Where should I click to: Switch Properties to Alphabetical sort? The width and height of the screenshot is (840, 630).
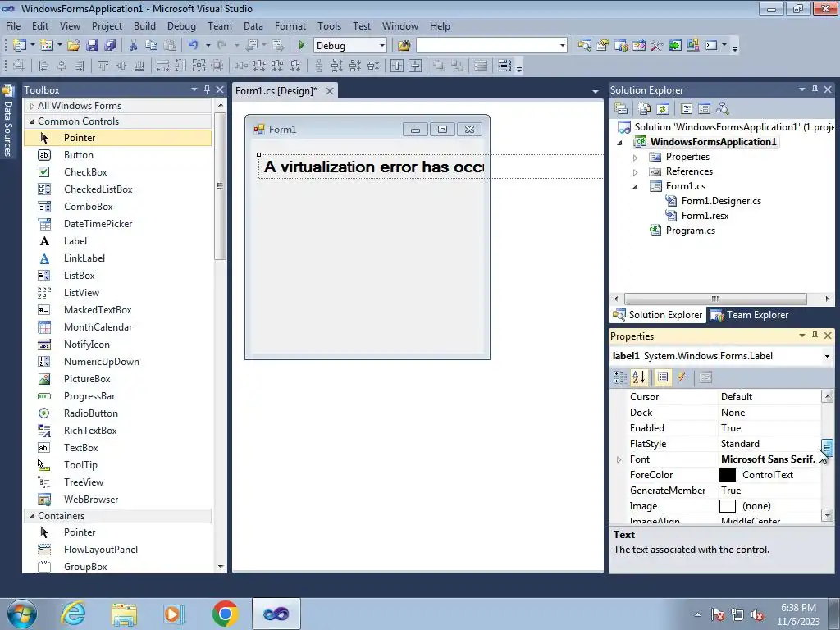pos(638,377)
